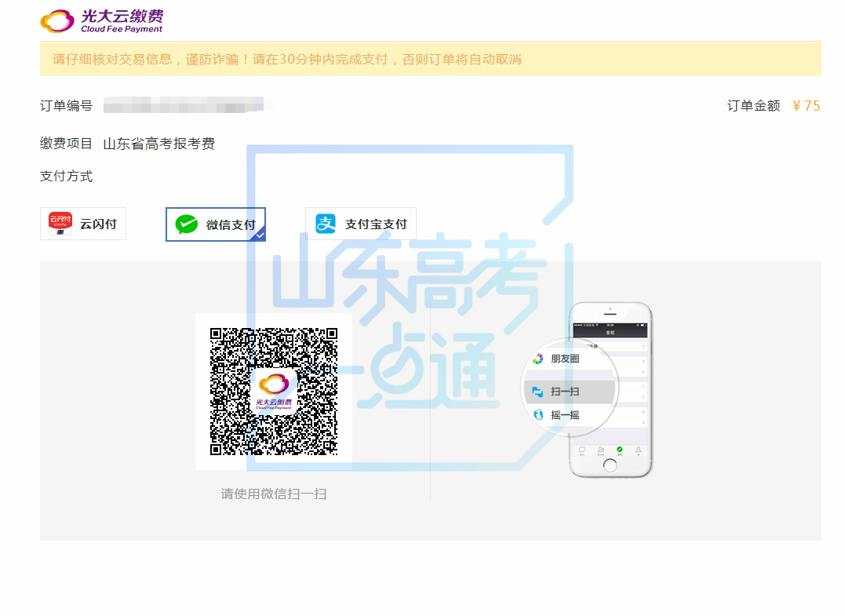
Task: Click the blue Alipay icon
Action: tap(326, 224)
